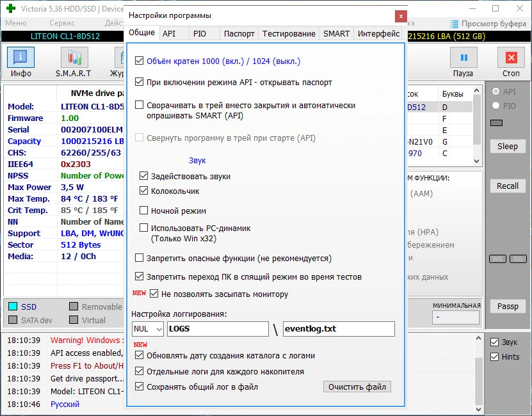Toggle Объём кратен 1000 / 1024 checkbox
The image size is (532, 416).
pos(139,61)
